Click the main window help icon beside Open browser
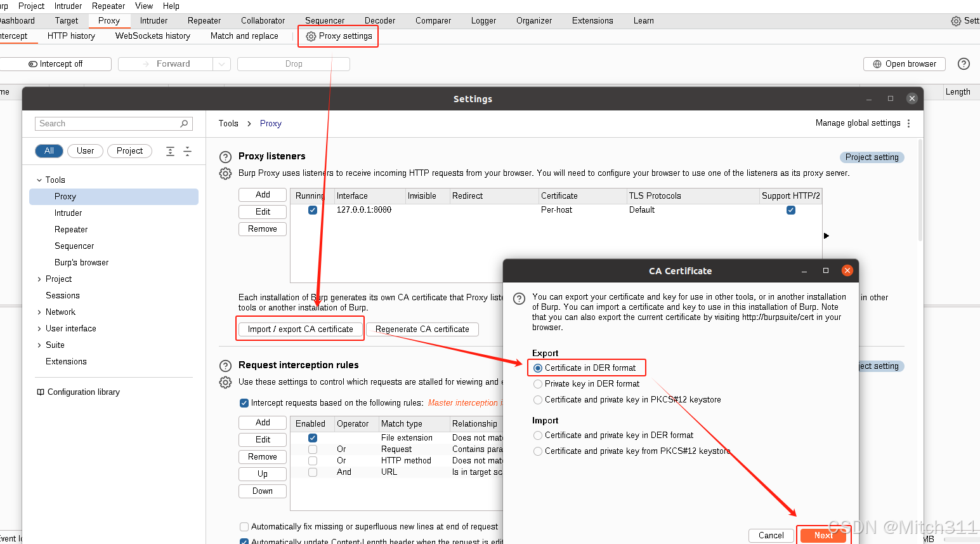 point(964,63)
